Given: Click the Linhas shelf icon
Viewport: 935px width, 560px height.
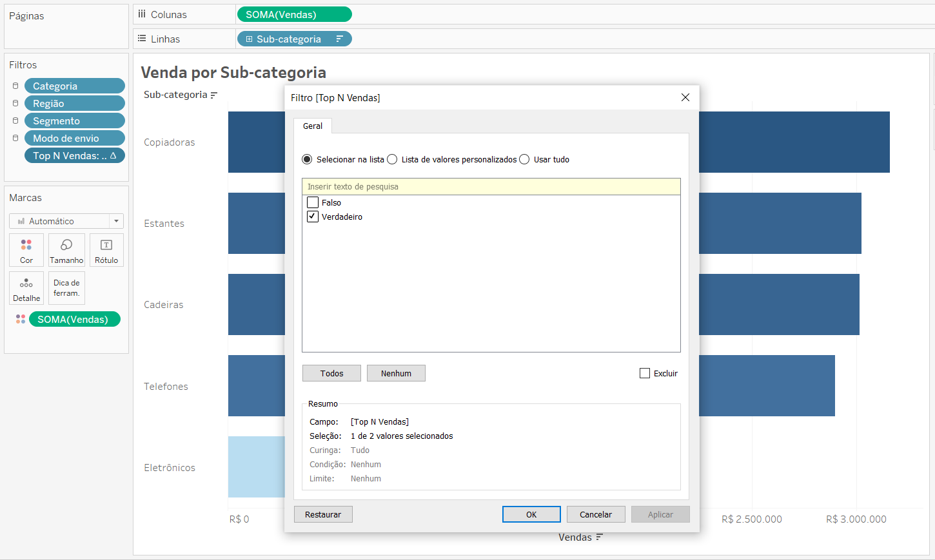Looking at the screenshot, I should pyautogui.click(x=142, y=39).
